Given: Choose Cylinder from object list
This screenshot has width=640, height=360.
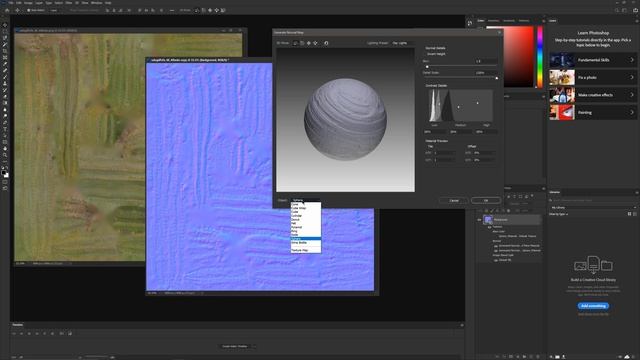Looking at the screenshot, I should (306, 216).
